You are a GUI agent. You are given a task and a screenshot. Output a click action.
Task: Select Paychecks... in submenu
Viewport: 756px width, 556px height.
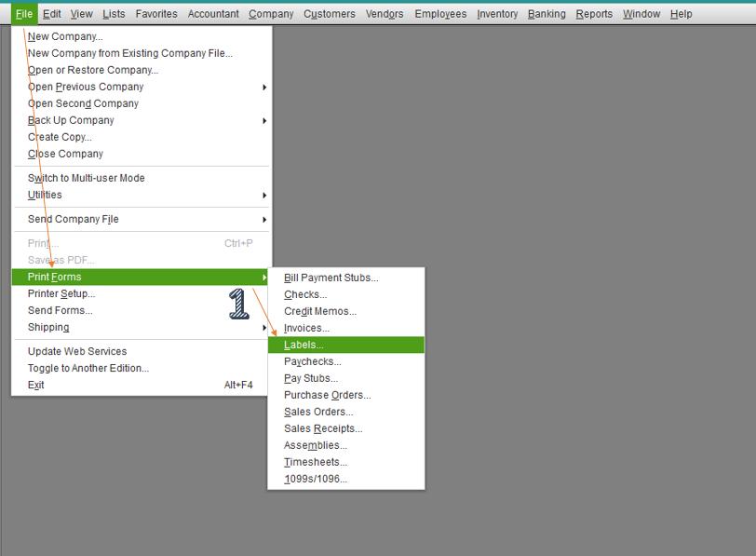pyautogui.click(x=346, y=361)
